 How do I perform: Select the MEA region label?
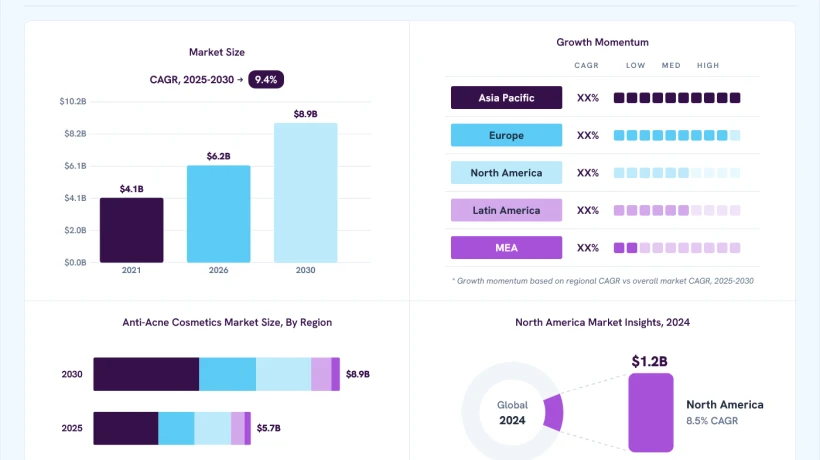pyautogui.click(x=506, y=248)
